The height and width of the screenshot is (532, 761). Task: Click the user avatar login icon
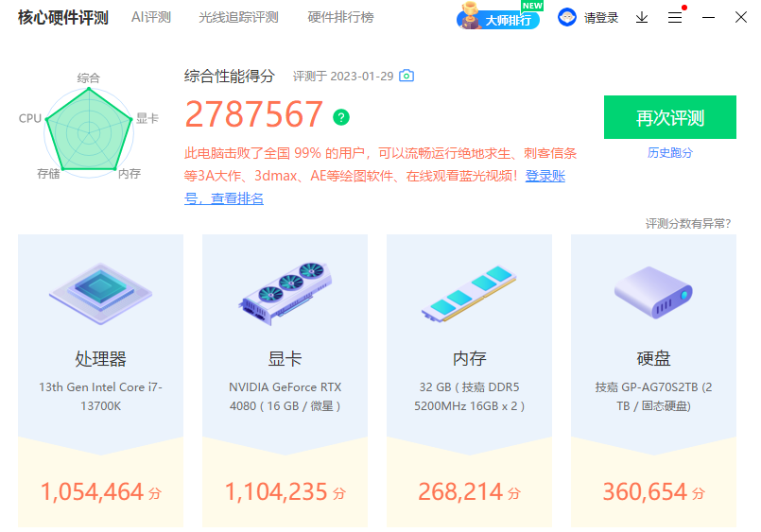pos(567,18)
